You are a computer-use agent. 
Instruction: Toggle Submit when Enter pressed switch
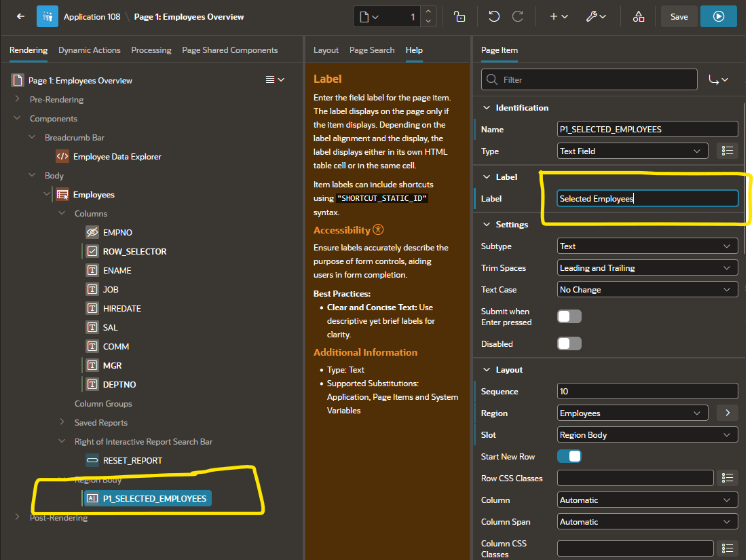click(569, 316)
